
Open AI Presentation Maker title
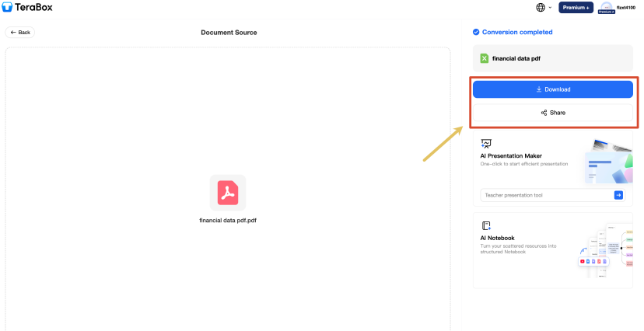[x=511, y=156]
